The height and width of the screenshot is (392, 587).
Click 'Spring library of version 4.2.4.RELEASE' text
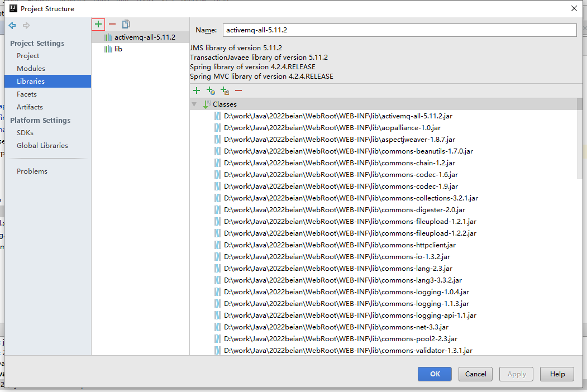252,67
